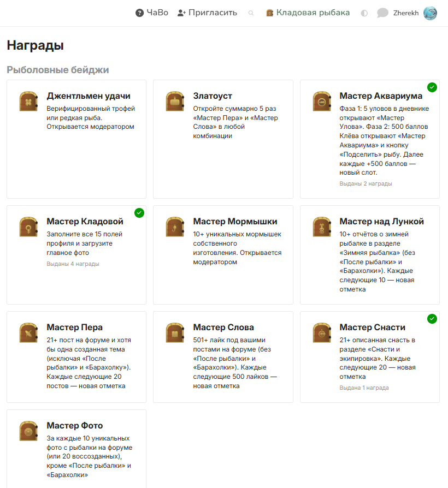Click the Мастер Мормышки hook badge icon
The image size is (448, 488).
175,227
